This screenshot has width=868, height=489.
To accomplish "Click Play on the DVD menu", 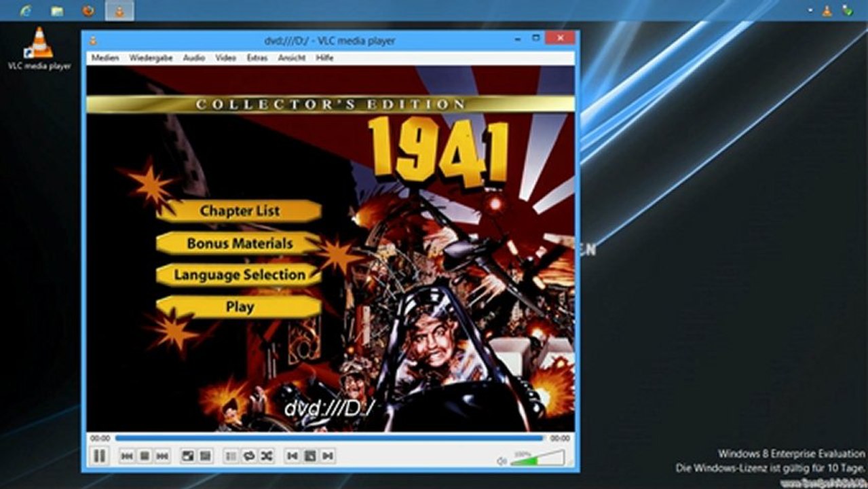I will (x=240, y=306).
